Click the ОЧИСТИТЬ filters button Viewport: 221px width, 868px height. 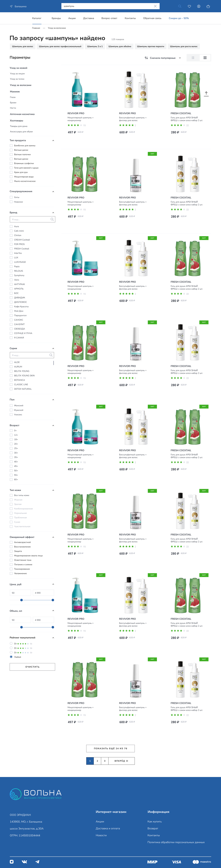[32, 667]
